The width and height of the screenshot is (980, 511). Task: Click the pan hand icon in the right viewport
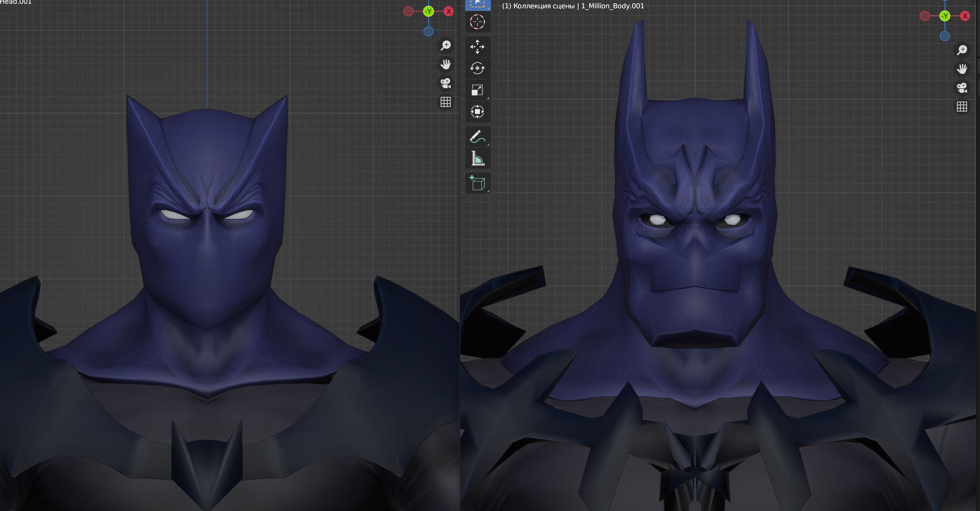962,69
